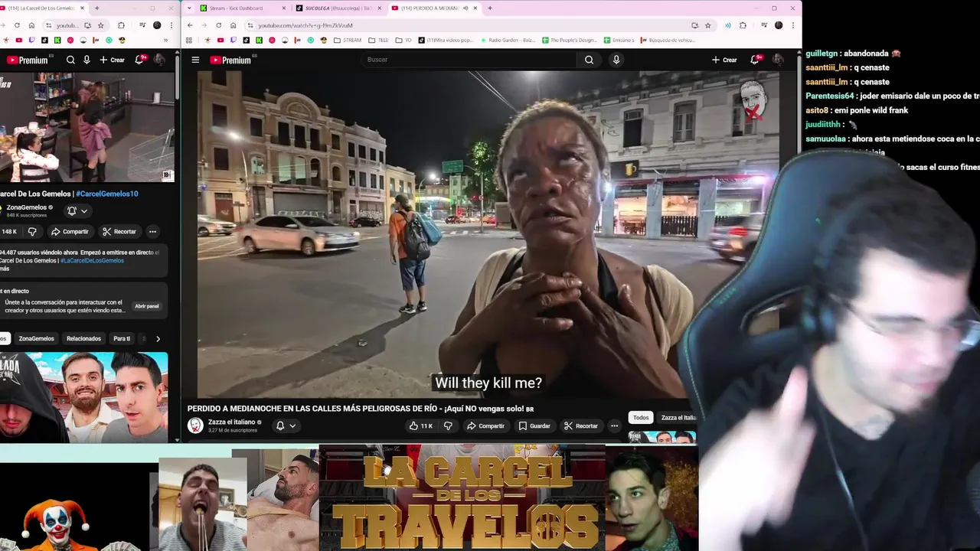Switch to SUCOLEGA TikTok tab
980x551 pixels.
point(337,8)
